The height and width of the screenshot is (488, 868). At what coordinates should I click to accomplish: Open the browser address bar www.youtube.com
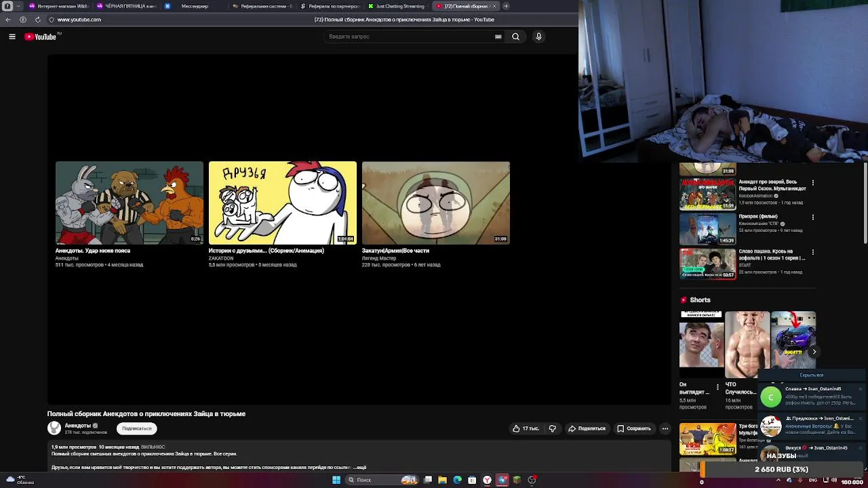coord(79,20)
